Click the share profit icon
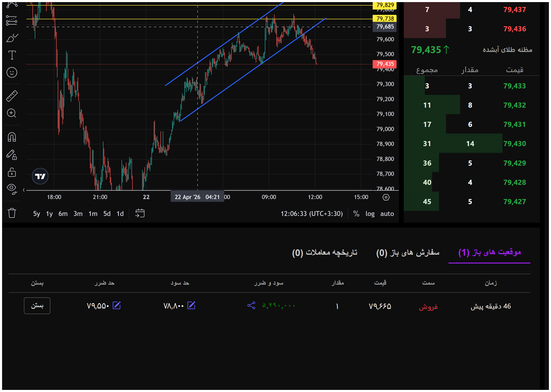 [x=251, y=305]
